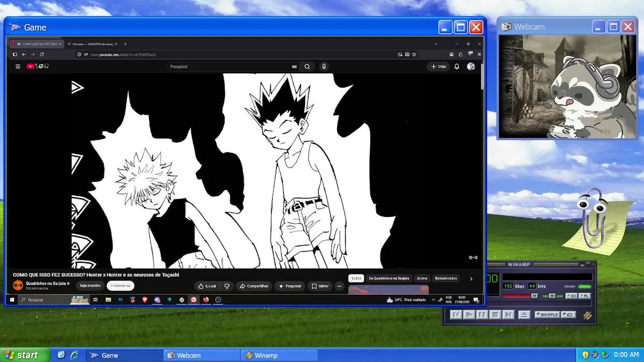Select the Todos filter chip
Screen dimensions: 644x362
356,278
